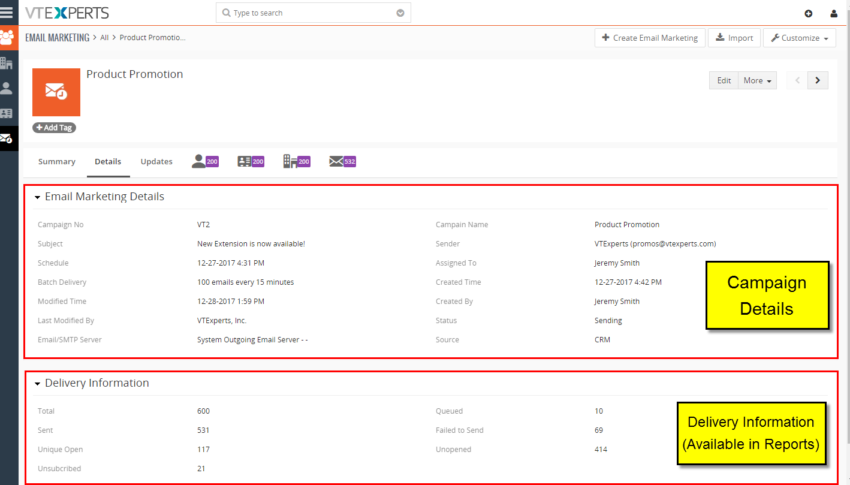
Task: Open related Contacts tab with 200 badge
Action: point(205,161)
